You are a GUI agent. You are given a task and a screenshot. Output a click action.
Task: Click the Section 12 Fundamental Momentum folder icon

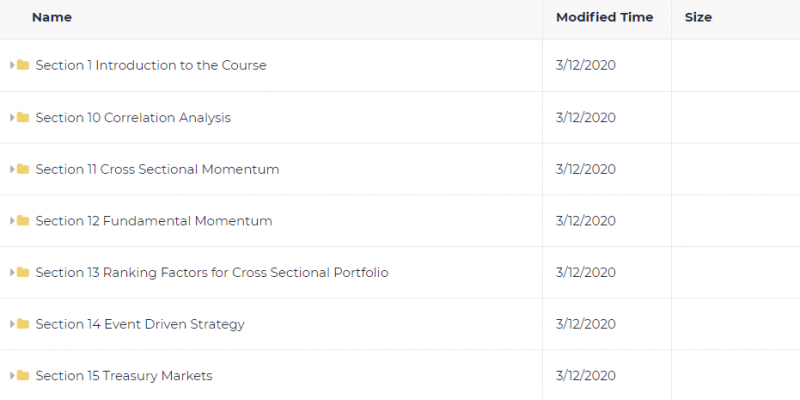[23, 220]
